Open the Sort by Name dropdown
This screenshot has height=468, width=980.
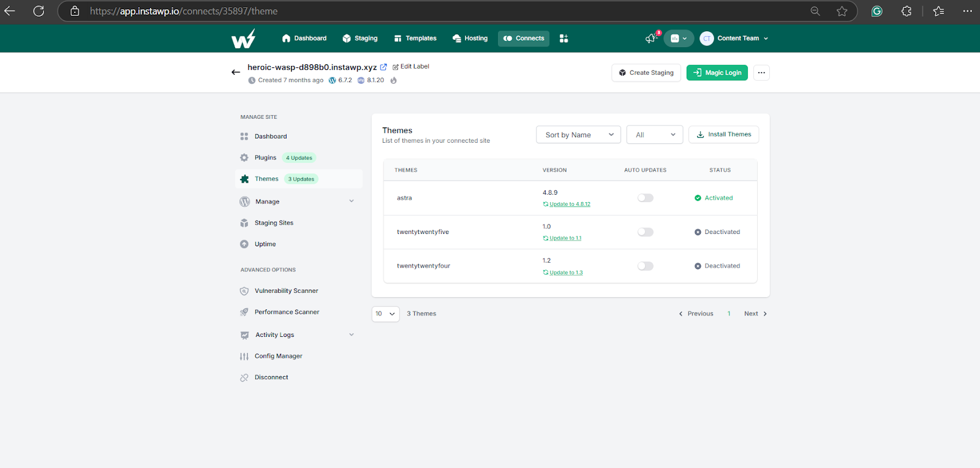(578, 135)
